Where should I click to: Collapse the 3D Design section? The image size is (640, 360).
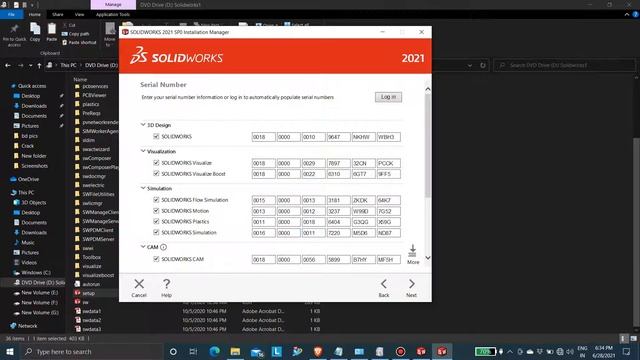pyautogui.click(x=143, y=124)
